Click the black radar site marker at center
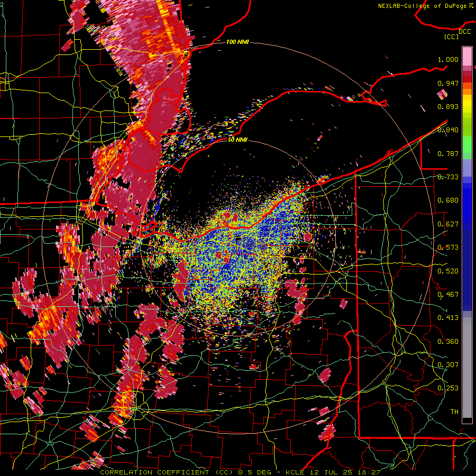Image resolution: width=476 pixels, height=476 pixels. point(239,240)
